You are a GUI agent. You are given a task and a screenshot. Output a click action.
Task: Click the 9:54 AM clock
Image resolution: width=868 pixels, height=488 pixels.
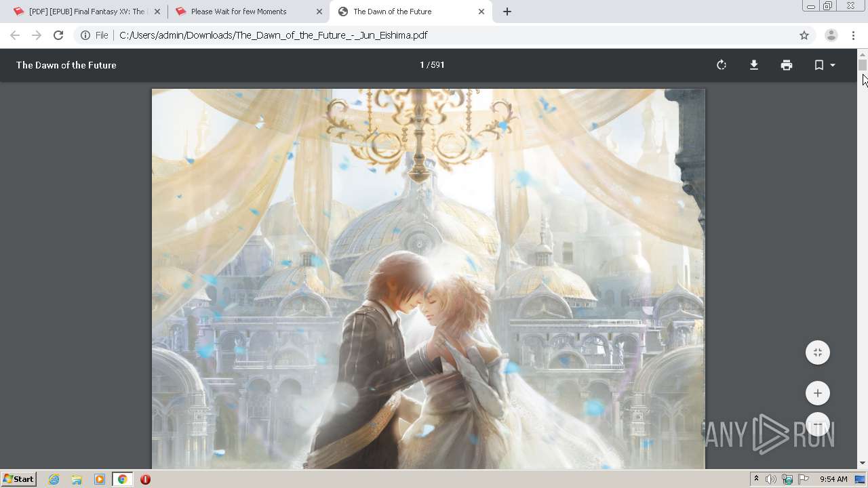tap(833, 479)
